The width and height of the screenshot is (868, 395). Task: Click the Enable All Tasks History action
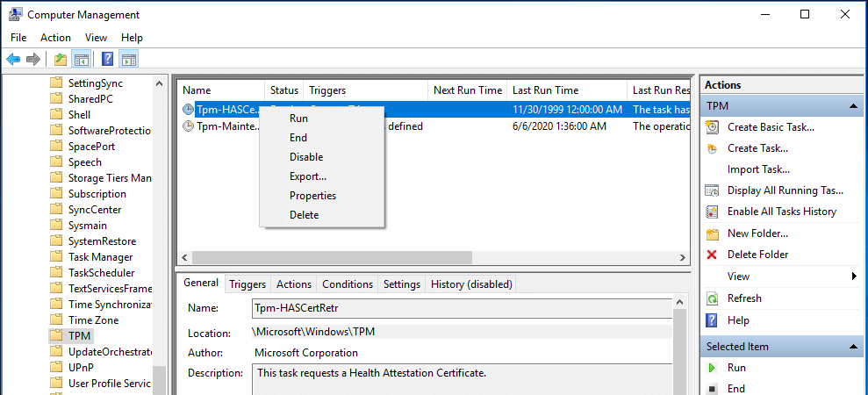[782, 212]
